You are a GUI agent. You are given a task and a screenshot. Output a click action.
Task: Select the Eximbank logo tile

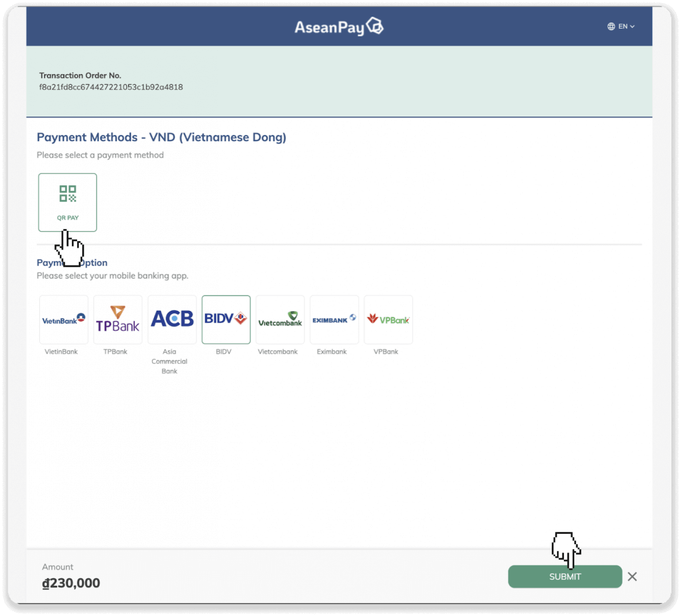tap(334, 319)
